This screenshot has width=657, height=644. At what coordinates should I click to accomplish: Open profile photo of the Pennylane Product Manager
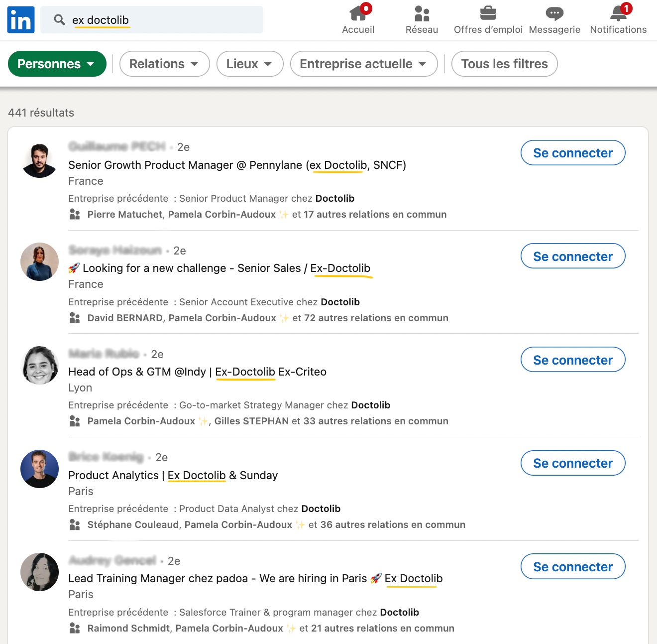tap(39, 159)
